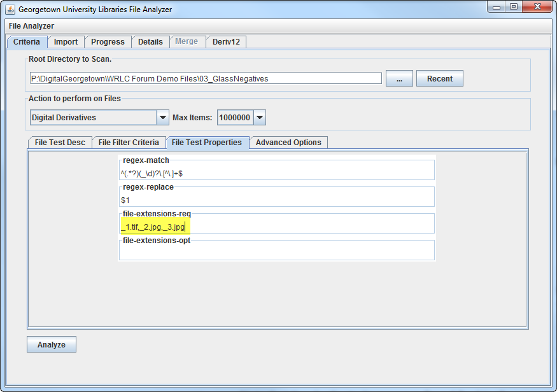557x392 pixels.
Task: Open the Progress tab
Action: pos(108,42)
